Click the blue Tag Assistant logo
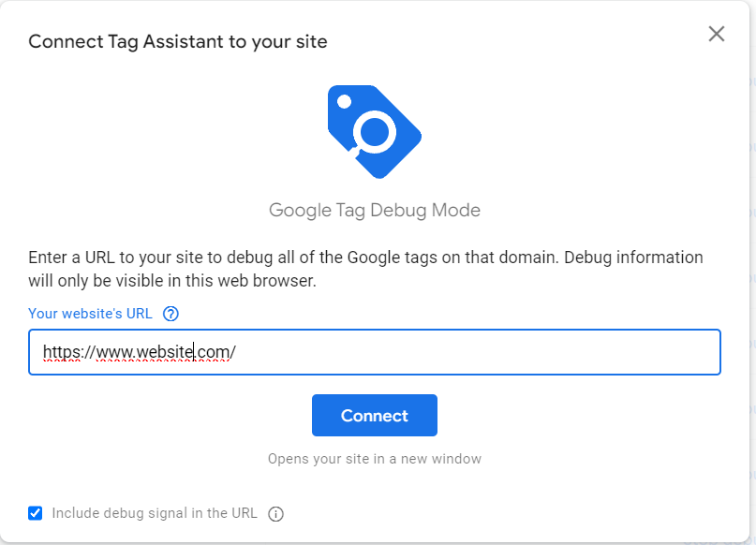Viewport: 756px width, 545px height. (375, 132)
